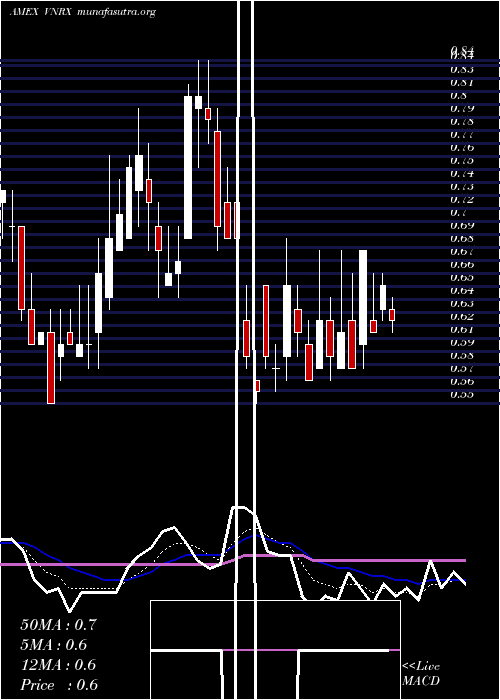Click the 0.64 price axis label
Image resolution: width=500 pixels, height=700 pixels.
(x=462, y=290)
